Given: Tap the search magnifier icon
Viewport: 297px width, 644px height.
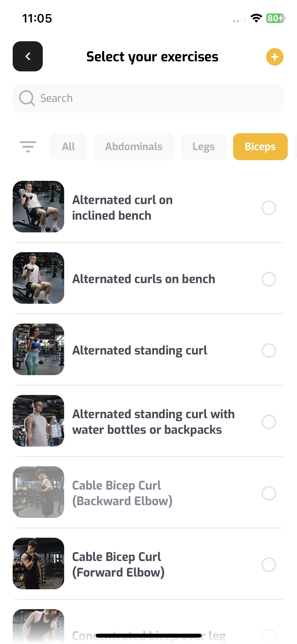Looking at the screenshot, I should (x=27, y=98).
